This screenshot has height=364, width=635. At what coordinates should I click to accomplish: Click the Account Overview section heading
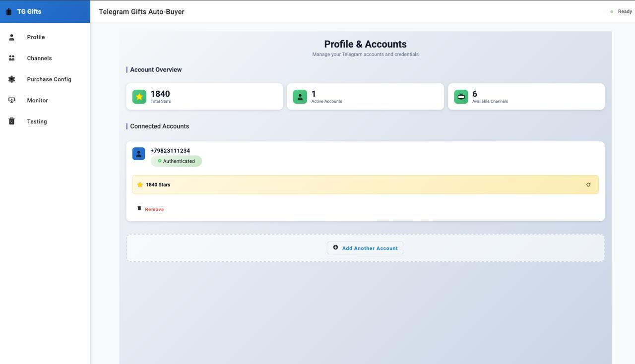click(156, 69)
